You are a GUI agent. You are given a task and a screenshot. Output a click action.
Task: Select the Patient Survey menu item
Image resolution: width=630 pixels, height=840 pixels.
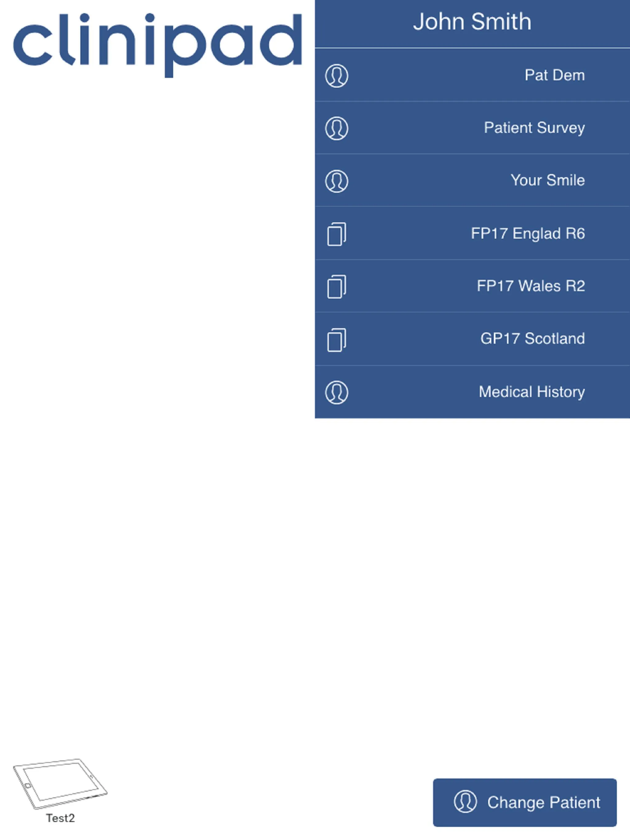pyautogui.click(x=472, y=128)
